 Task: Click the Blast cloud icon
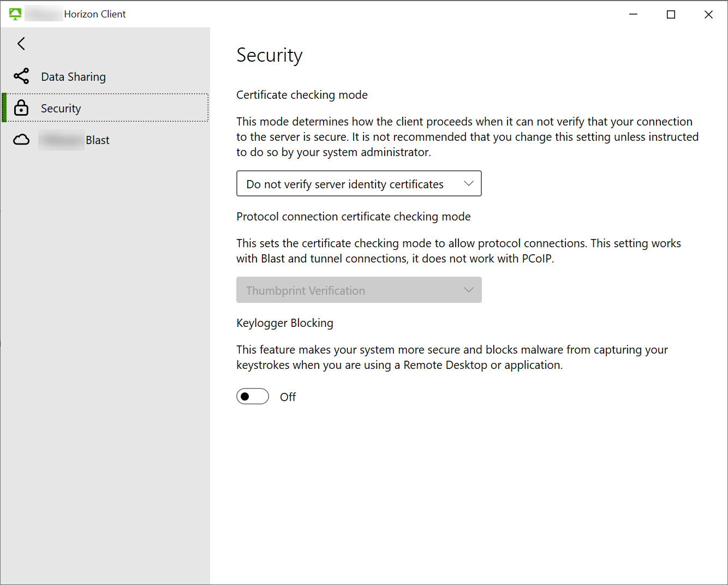(21, 140)
